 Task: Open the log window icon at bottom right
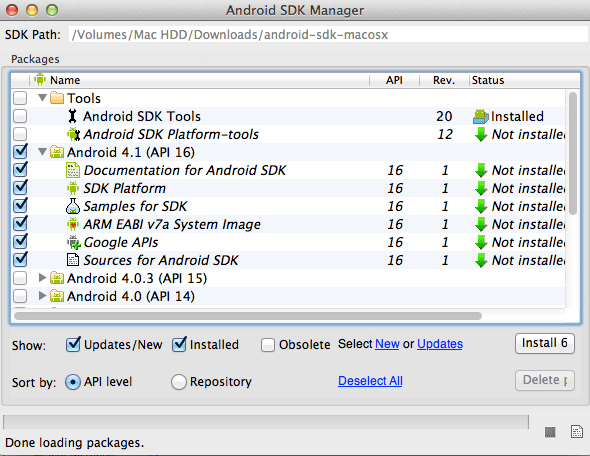(576, 432)
